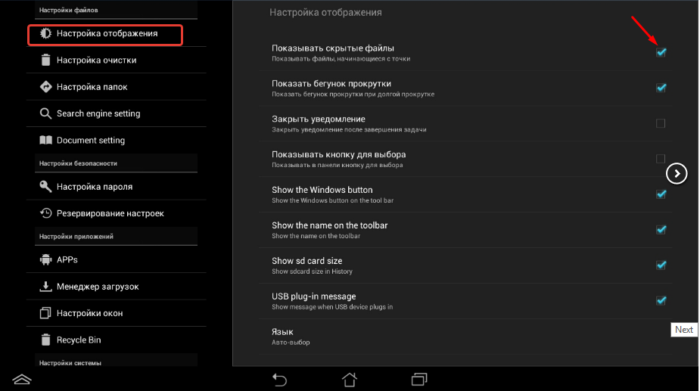
Task: Click Настройки системы section header
Action: [70, 363]
